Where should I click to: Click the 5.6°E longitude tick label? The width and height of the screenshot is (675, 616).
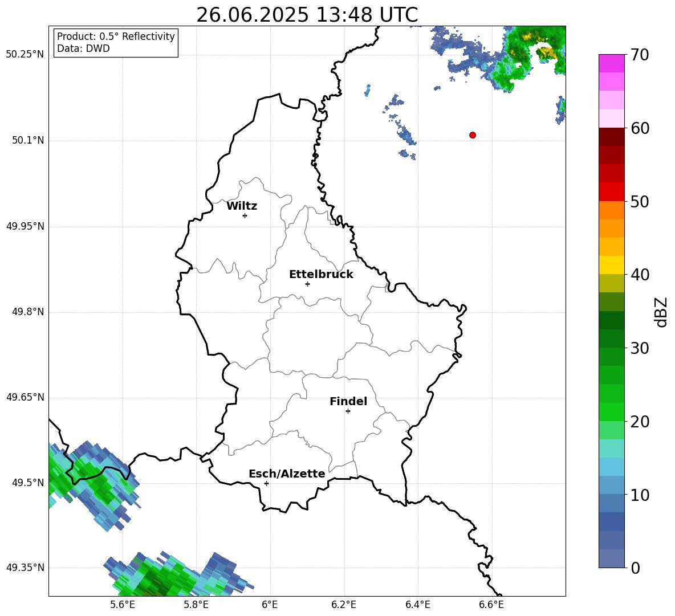122,605
